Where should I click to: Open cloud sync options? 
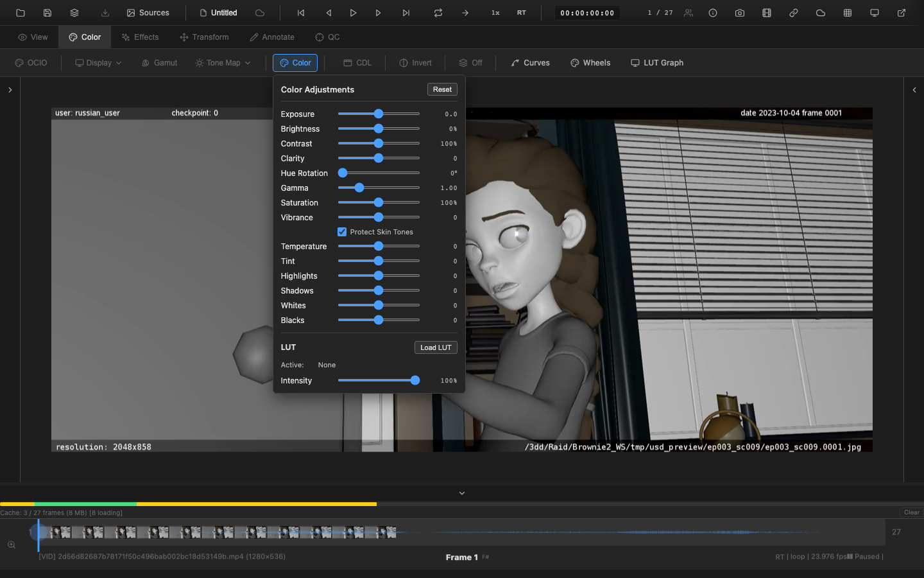pyautogui.click(x=821, y=12)
